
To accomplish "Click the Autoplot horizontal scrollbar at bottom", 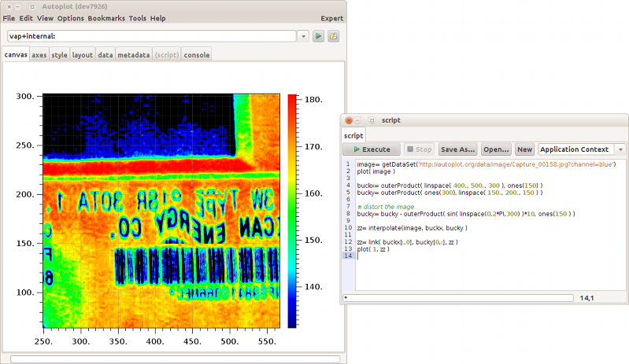I will (x=175, y=359).
